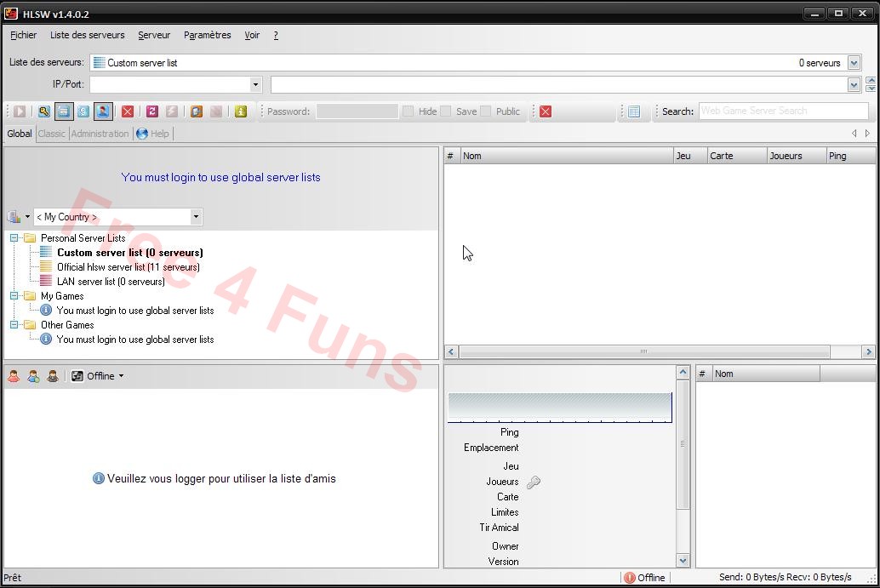This screenshot has width=880, height=588.
Task: Switch to the Administration tab
Action: point(100,134)
